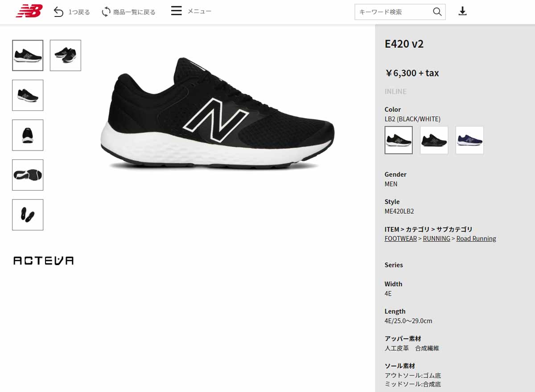Choose the black/white color swatch
Screen dimensions: 535x392
tap(399, 140)
